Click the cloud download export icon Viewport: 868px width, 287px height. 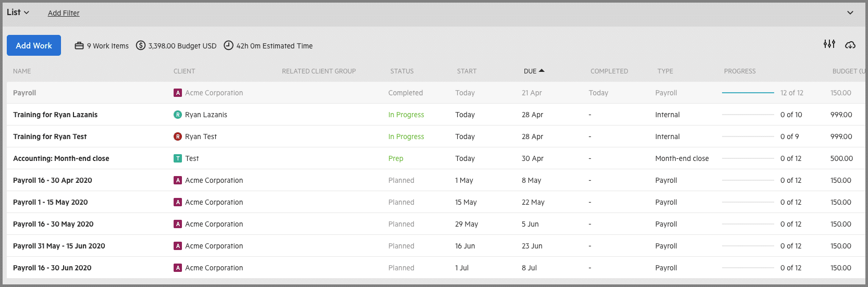(850, 45)
